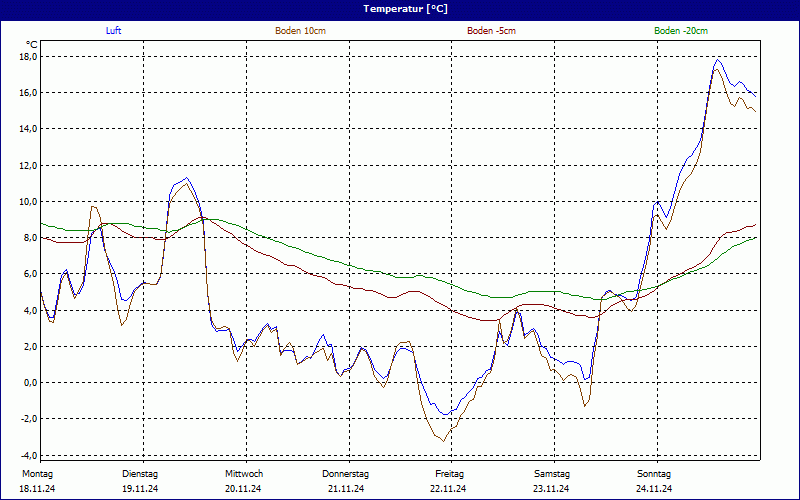800x500 pixels.
Task: Click the Donnerstag day label
Action: click(x=345, y=474)
